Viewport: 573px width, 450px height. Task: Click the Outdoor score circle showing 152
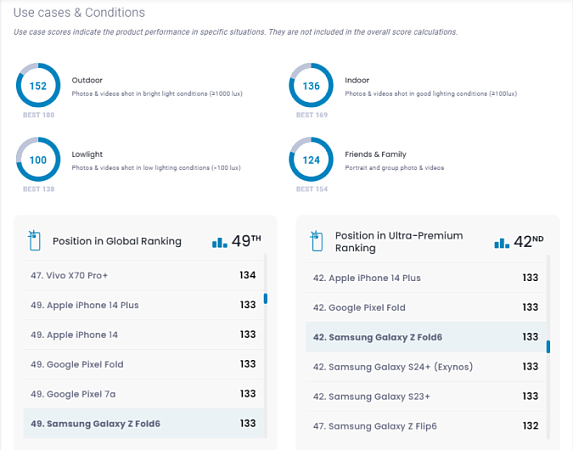point(38,85)
